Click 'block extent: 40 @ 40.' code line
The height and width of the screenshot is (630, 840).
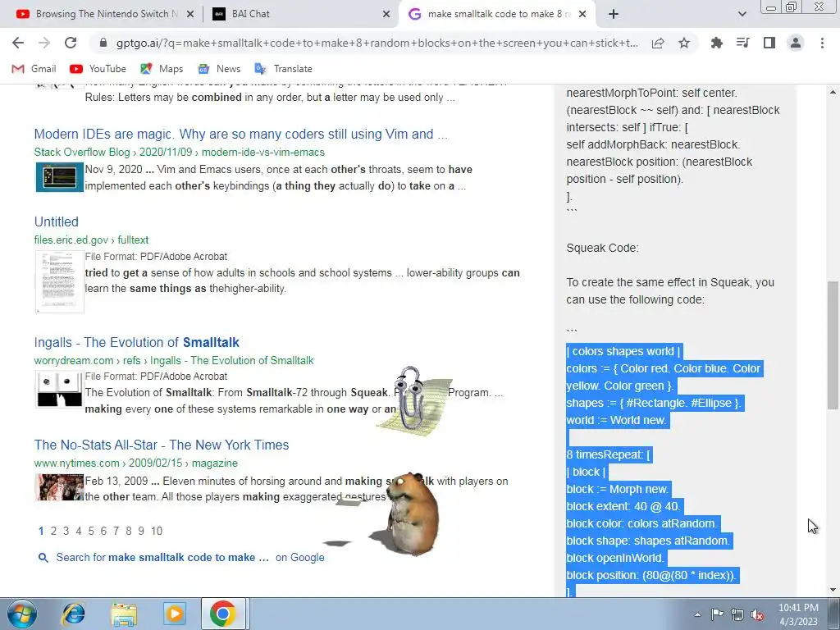point(623,506)
